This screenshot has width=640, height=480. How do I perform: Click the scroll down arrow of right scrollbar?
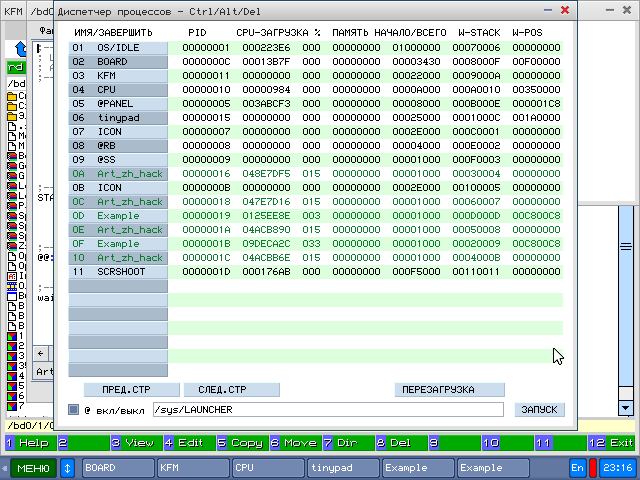point(625,408)
